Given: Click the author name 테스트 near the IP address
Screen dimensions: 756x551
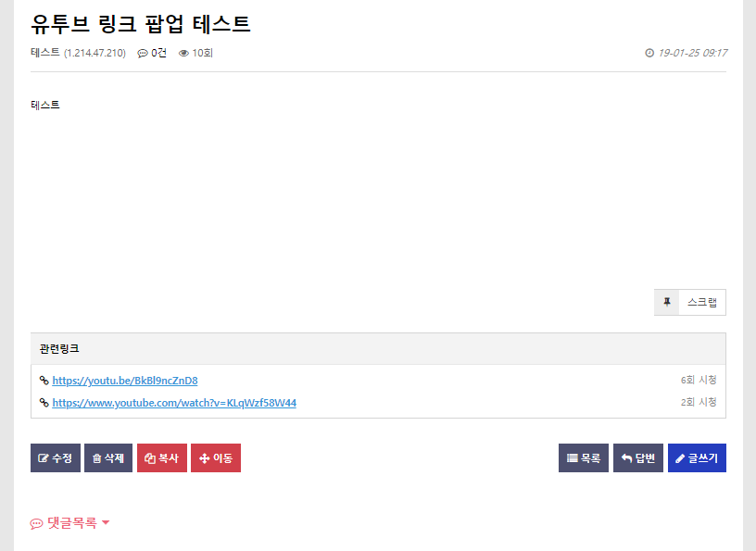Looking at the screenshot, I should (45, 52).
